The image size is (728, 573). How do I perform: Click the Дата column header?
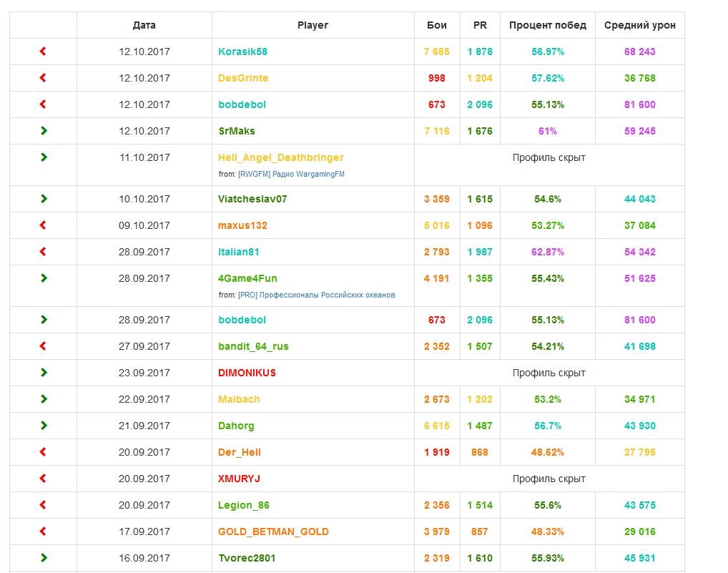point(144,25)
